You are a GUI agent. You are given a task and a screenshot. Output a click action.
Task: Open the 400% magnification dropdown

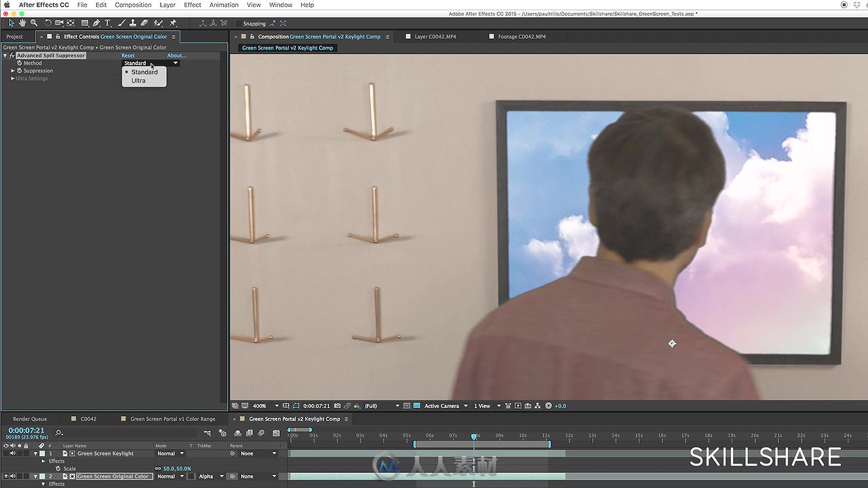pos(265,406)
